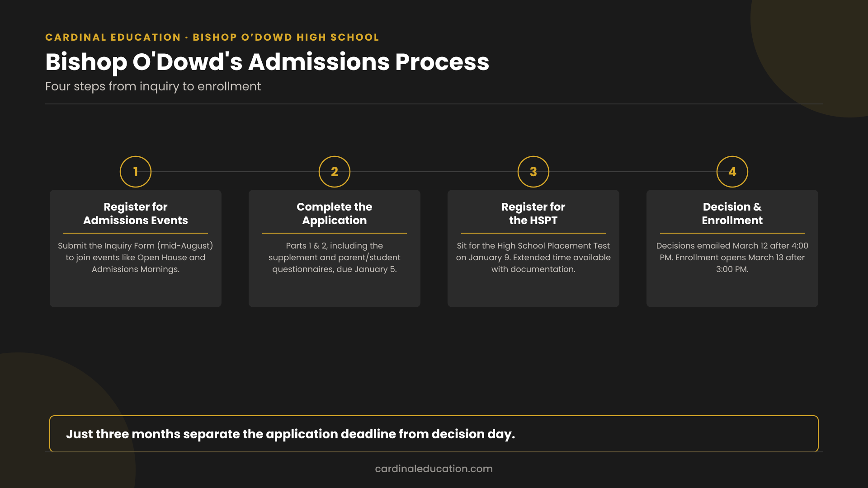
Task: Select the 'Register for the HSPT' heading
Action: click(x=533, y=213)
